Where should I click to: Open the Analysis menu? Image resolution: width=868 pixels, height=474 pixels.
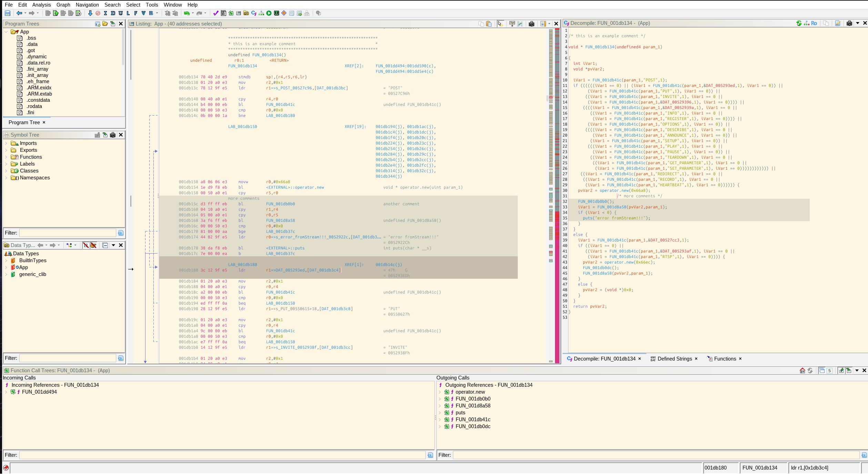tap(41, 4)
